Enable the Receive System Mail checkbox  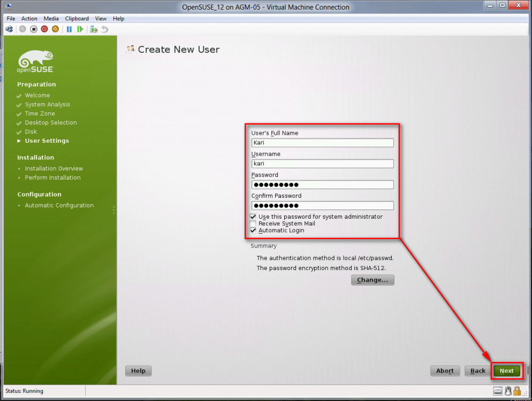tap(253, 223)
